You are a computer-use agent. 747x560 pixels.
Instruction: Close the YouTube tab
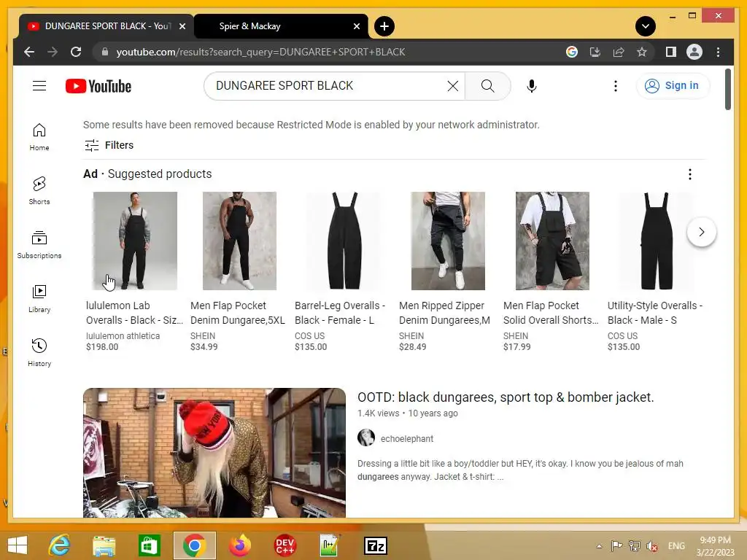pos(182,26)
